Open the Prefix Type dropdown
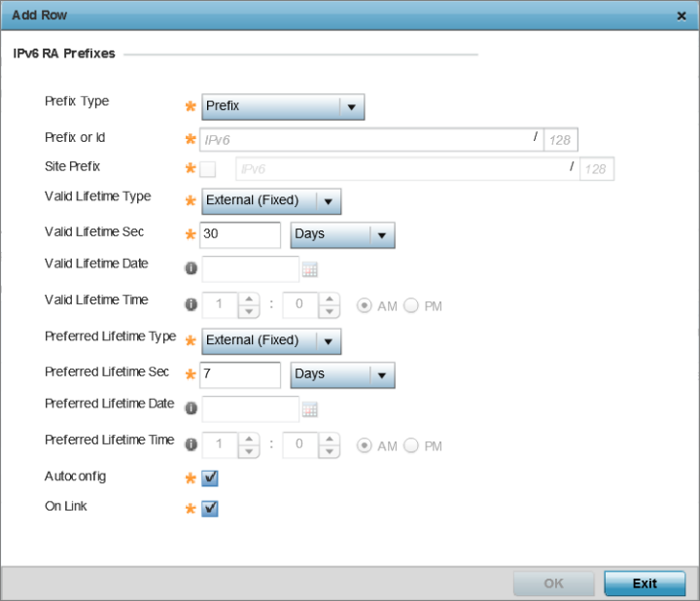Screen dimensions: 700x601 352,106
